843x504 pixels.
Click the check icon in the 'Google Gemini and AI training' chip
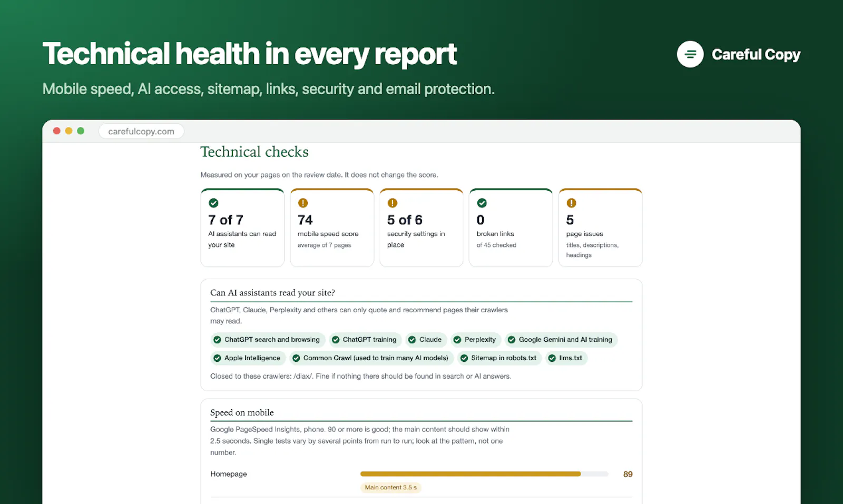512,340
